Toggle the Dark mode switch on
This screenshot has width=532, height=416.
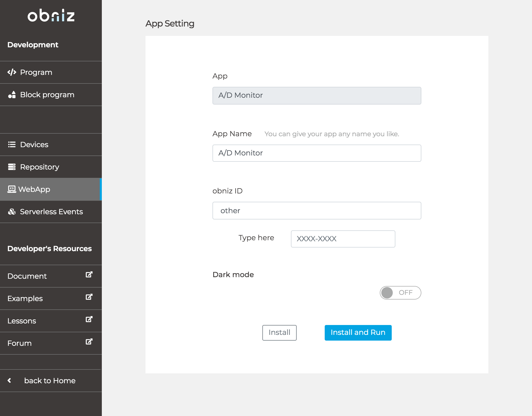point(400,293)
